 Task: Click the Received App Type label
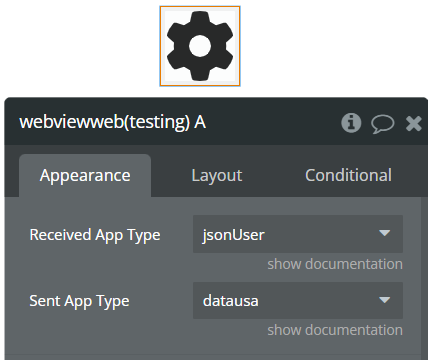(95, 235)
